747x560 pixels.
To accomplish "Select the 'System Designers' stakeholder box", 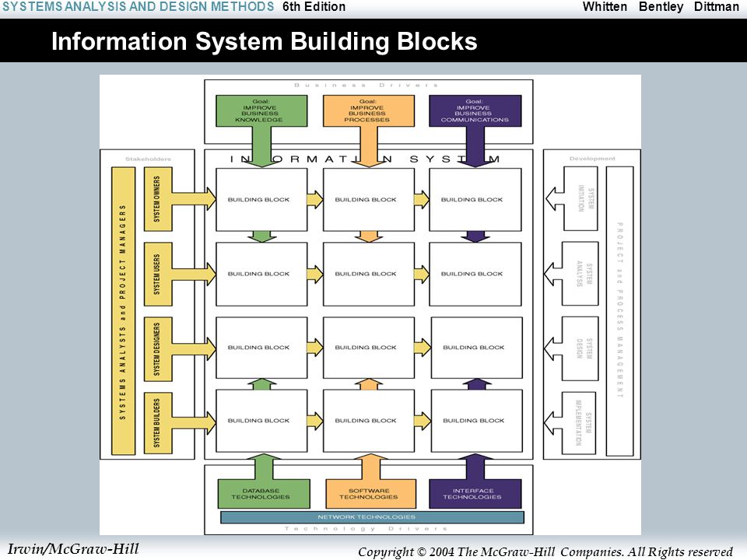I will coord(158,348).
